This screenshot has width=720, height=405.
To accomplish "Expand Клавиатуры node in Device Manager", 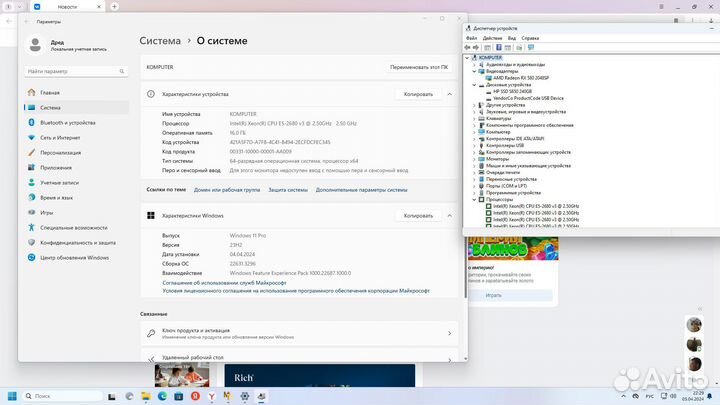I will tap(474, 118).
